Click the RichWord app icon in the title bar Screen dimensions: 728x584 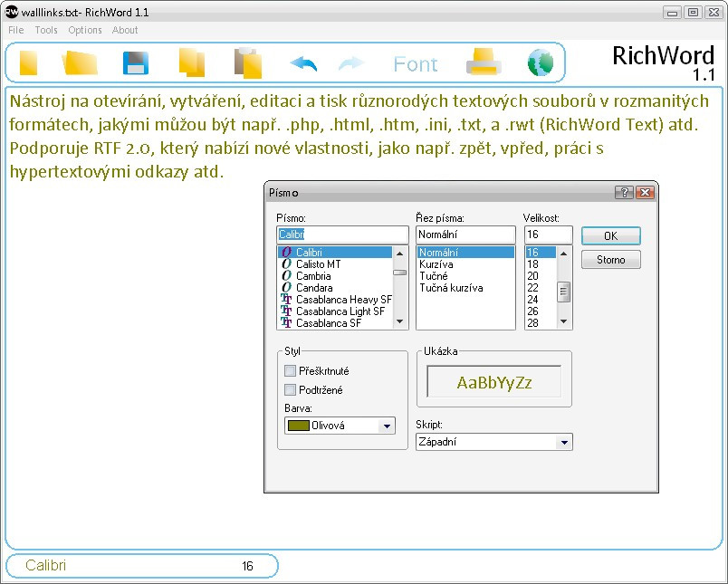pyautogui.click(x=12, y=12)
